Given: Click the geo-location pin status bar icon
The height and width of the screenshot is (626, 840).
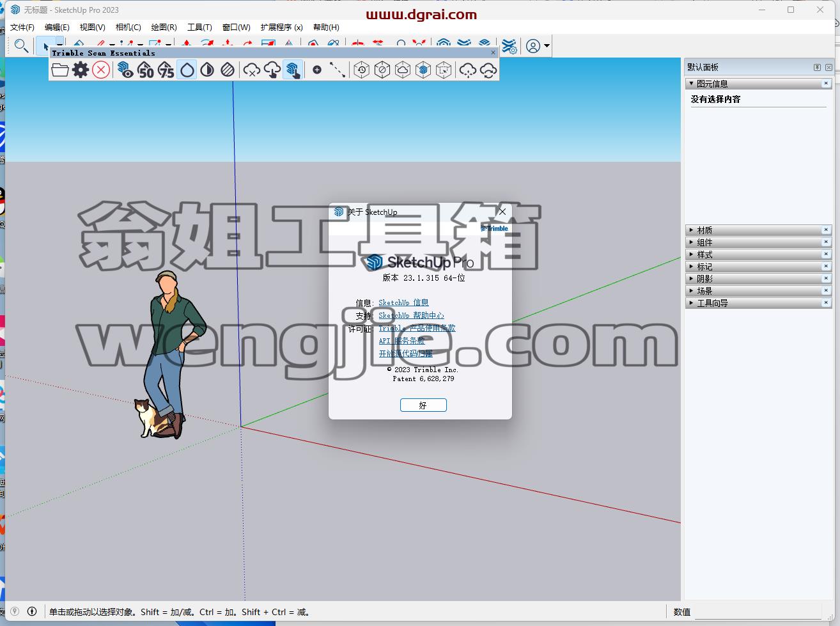Looking at the screenshot, I should pos(15,611).
